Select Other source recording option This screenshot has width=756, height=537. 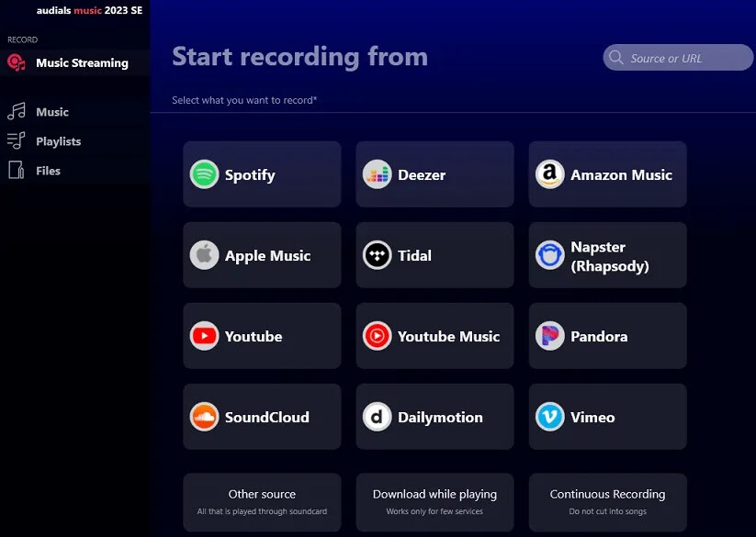click(262, 502)
